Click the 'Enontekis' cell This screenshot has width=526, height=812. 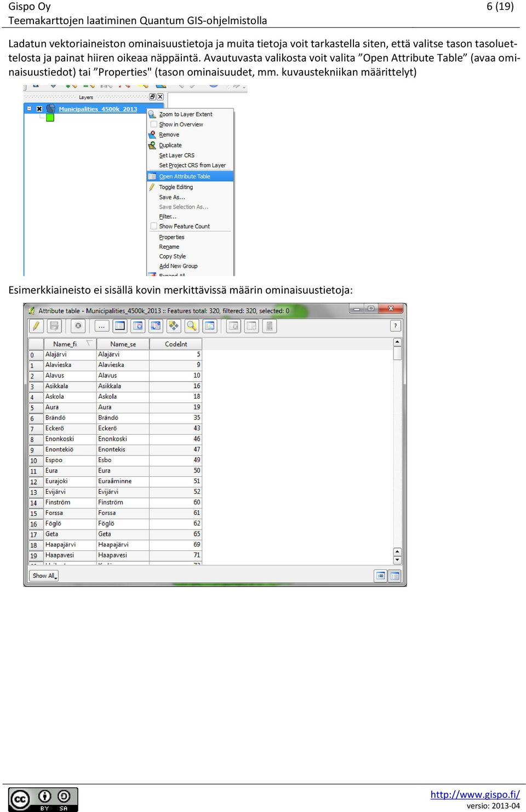click(x=123, y=450)
